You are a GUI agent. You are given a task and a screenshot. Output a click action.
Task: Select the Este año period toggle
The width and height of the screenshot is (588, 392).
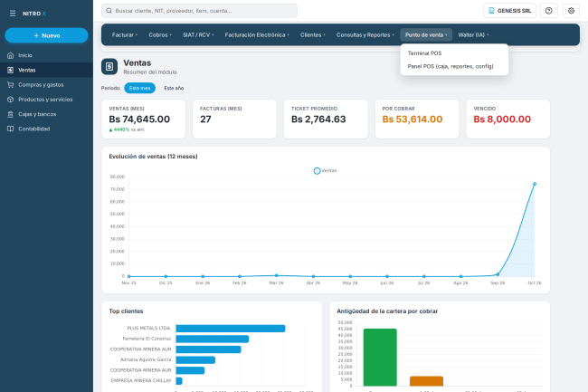tap(174, 88)
